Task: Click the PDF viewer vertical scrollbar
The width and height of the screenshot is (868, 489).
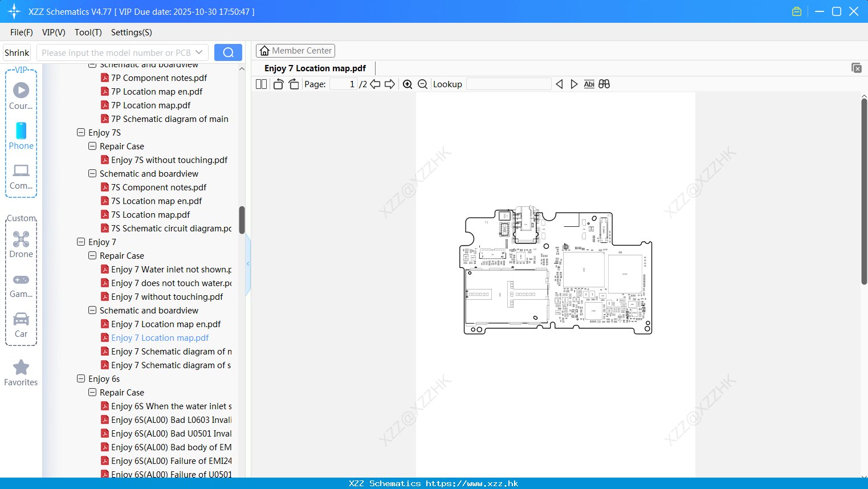Action: pos(865,191)
